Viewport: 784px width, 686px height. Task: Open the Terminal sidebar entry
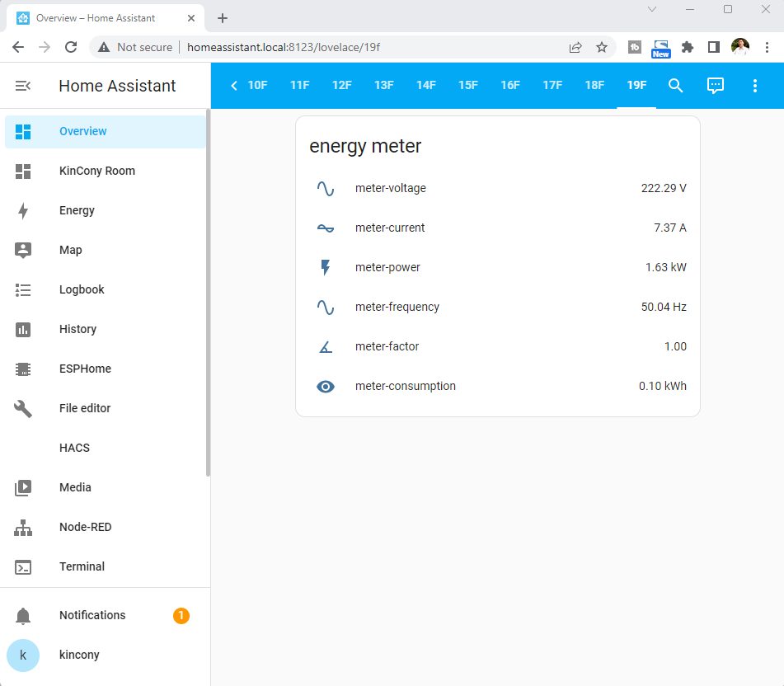pos(82,566)
